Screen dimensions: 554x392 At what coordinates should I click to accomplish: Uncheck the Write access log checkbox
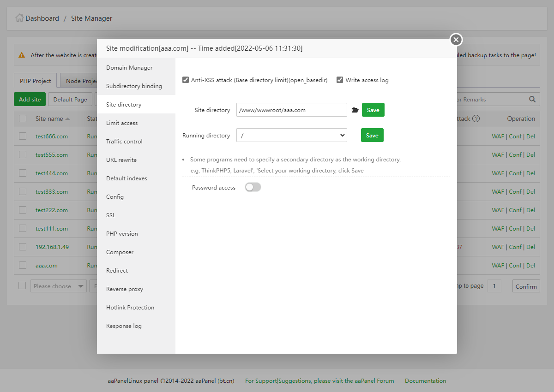(x=340, y=80)
